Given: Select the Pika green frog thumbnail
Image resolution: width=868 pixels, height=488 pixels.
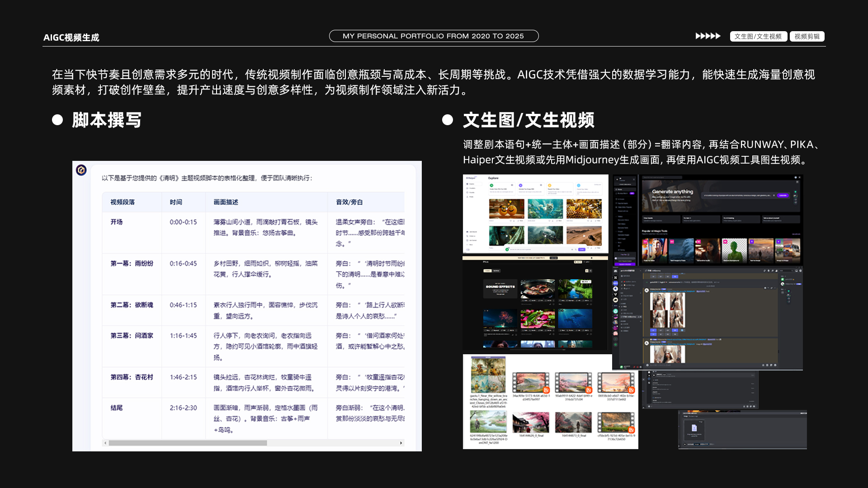Looking at the screenshot, I should coord(538,319).
